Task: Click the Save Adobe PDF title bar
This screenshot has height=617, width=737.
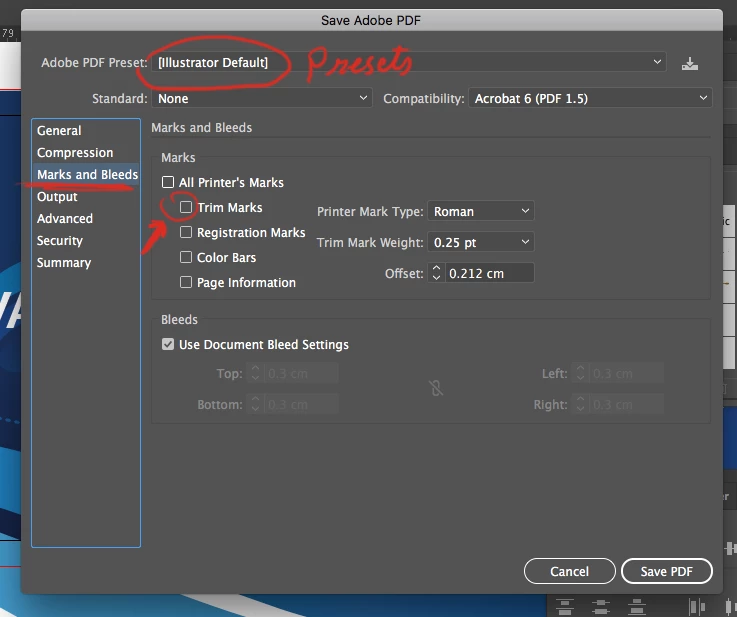Action: (x=371, y=20)
